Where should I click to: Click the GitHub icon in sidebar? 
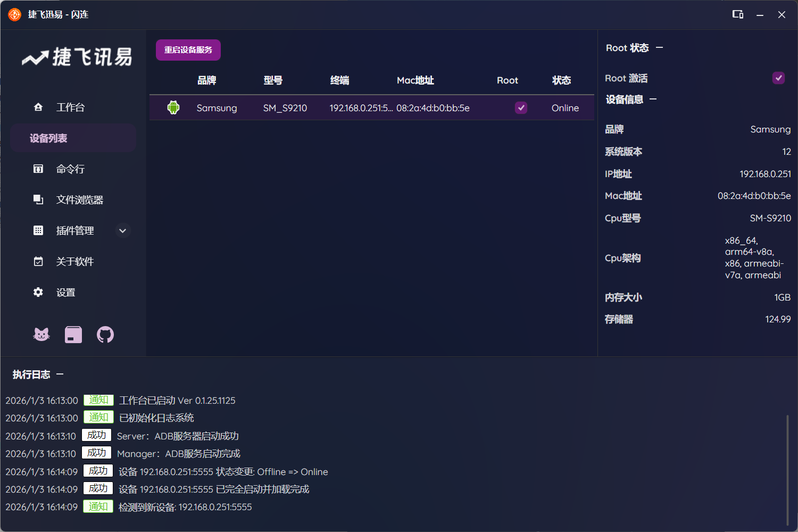(x=105, y=335)
